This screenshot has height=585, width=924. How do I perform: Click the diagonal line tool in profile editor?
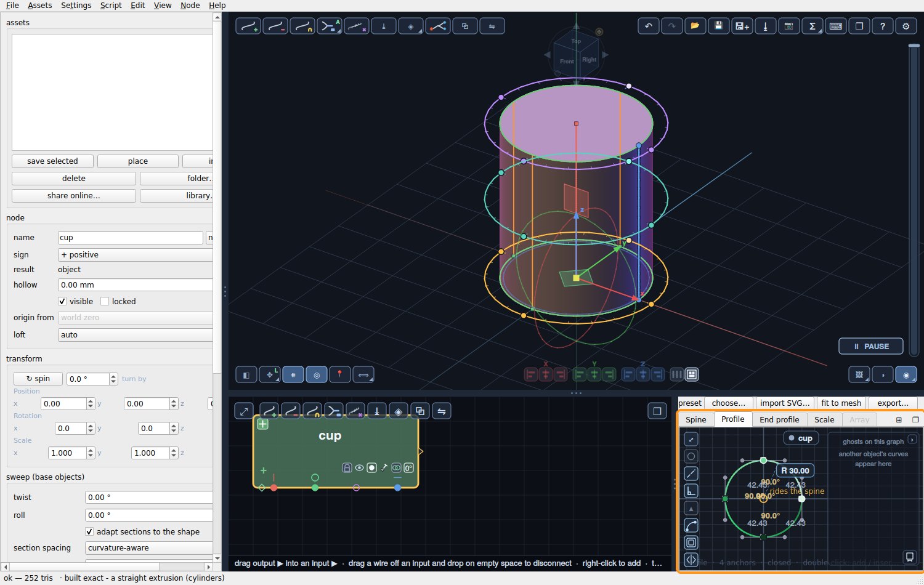[691, 474]
